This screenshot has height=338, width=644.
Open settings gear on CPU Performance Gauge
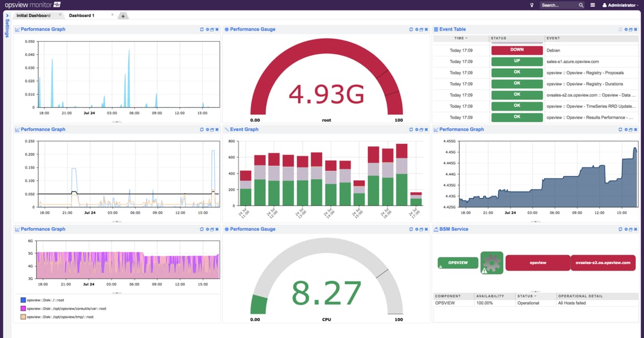click(x=416, y=229)
